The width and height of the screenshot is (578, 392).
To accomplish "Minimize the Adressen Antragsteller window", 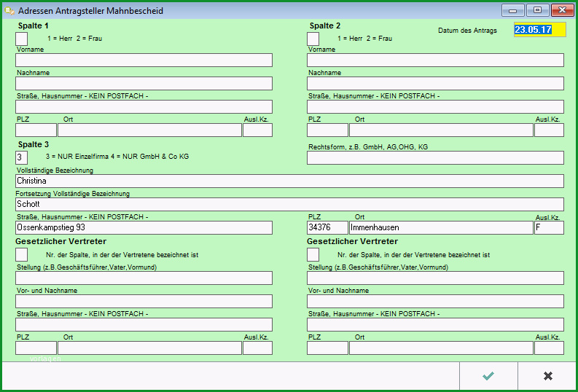I will pyautogui.click(x=512, y=10).
